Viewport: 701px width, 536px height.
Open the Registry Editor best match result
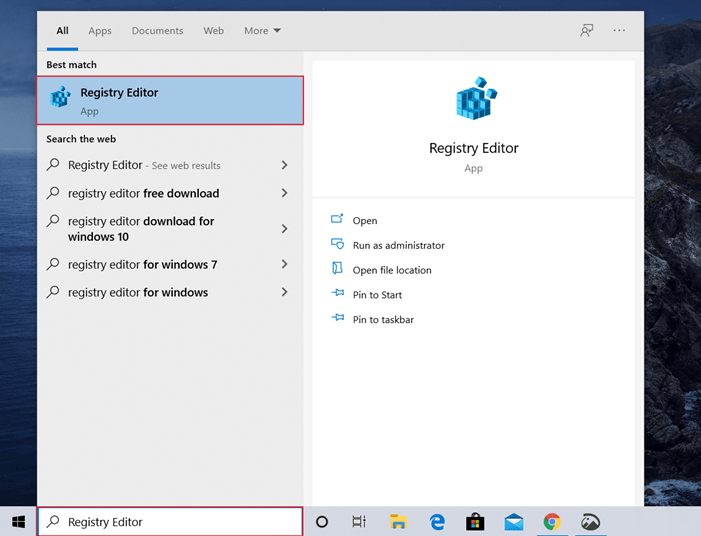click(x=170, y=100)
